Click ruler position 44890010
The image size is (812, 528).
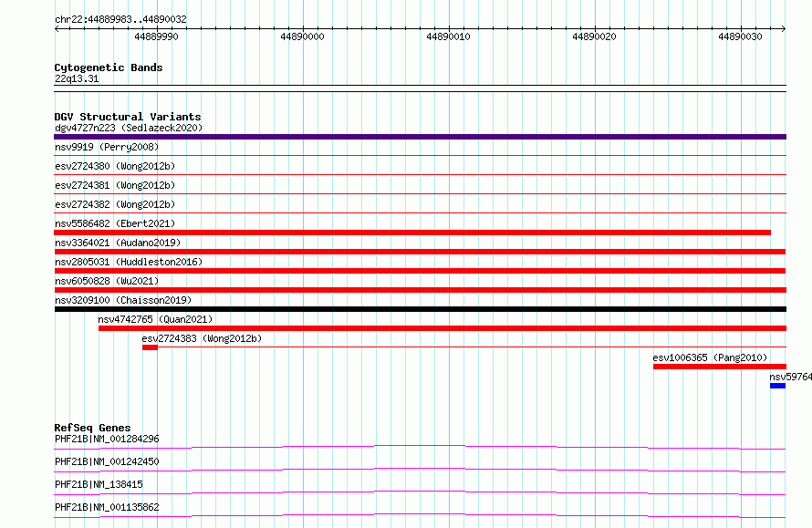(449, 36)
